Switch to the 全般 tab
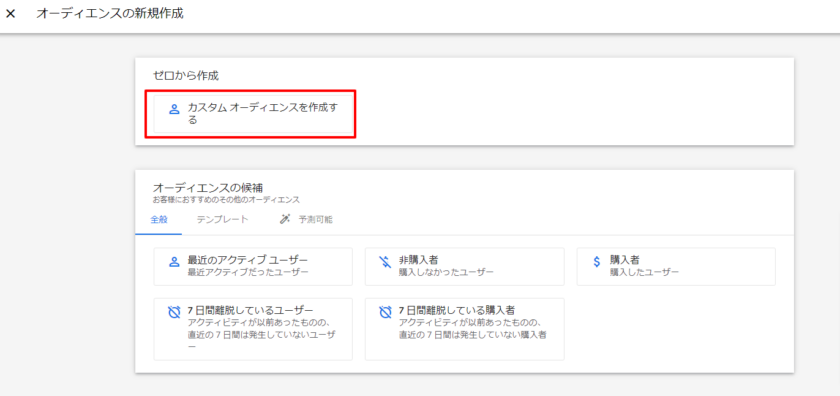The width and height of the screenshot is (840, 396). [159, 220]
